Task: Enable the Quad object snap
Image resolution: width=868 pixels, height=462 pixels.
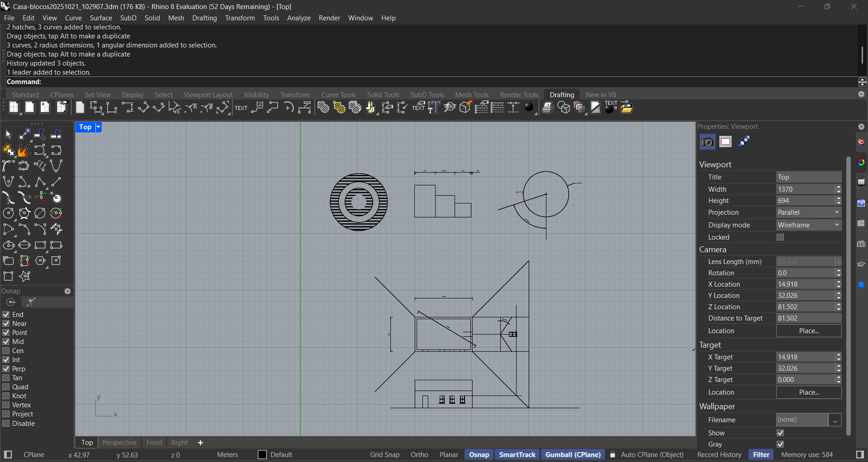Action: coord(6,387)
